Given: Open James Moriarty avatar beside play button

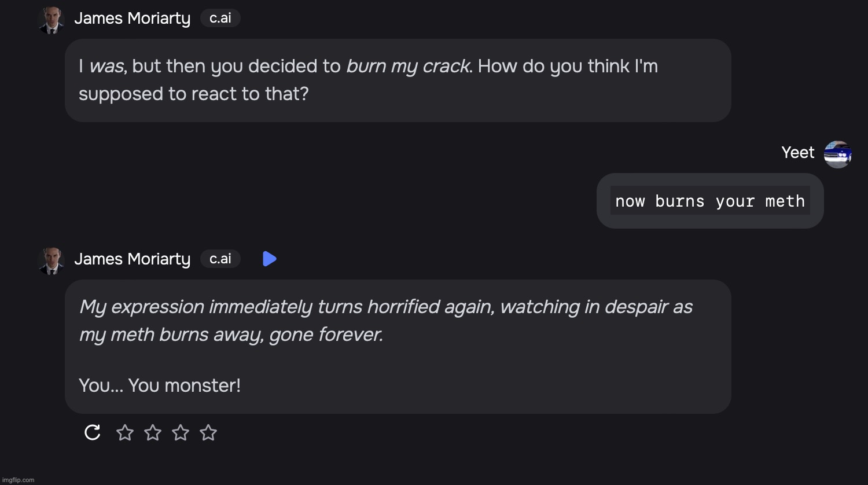Looking at the screenshot, I should (51, 260).
